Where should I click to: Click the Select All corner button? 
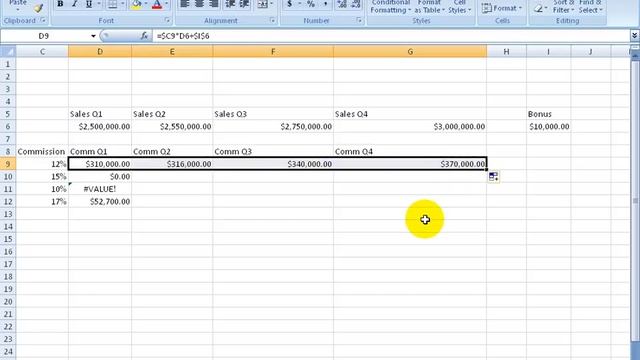[x=8, y=51]
